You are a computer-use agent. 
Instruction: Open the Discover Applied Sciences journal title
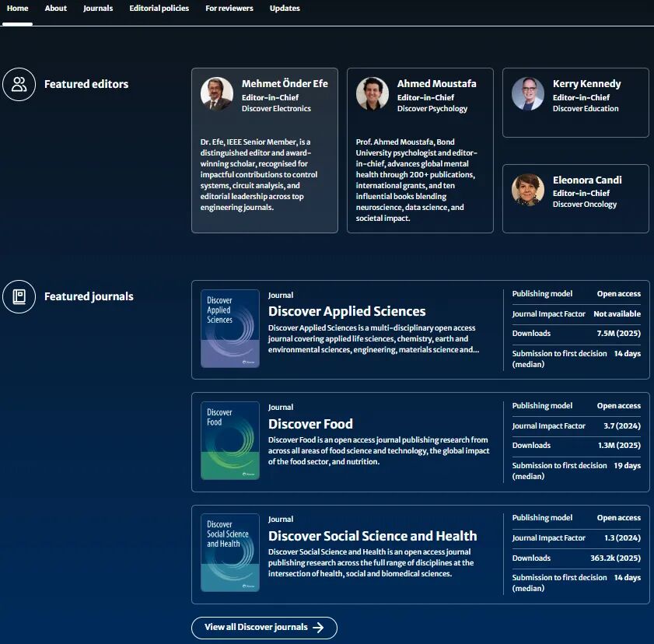[347, 311]
